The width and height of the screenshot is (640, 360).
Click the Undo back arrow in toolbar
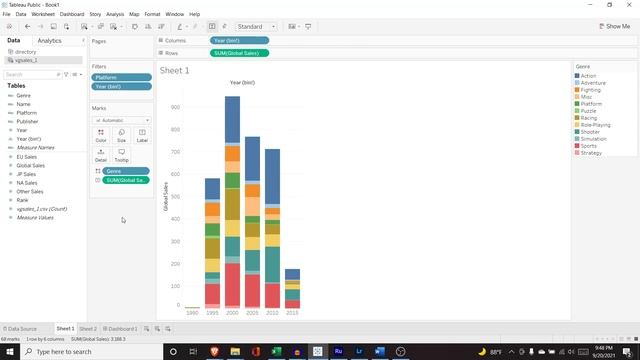(x=27, y=27)
